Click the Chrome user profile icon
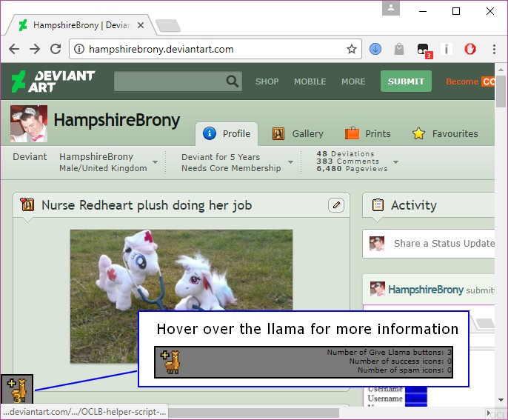Viewport: 508px width, 420px height. click(391, 8)
